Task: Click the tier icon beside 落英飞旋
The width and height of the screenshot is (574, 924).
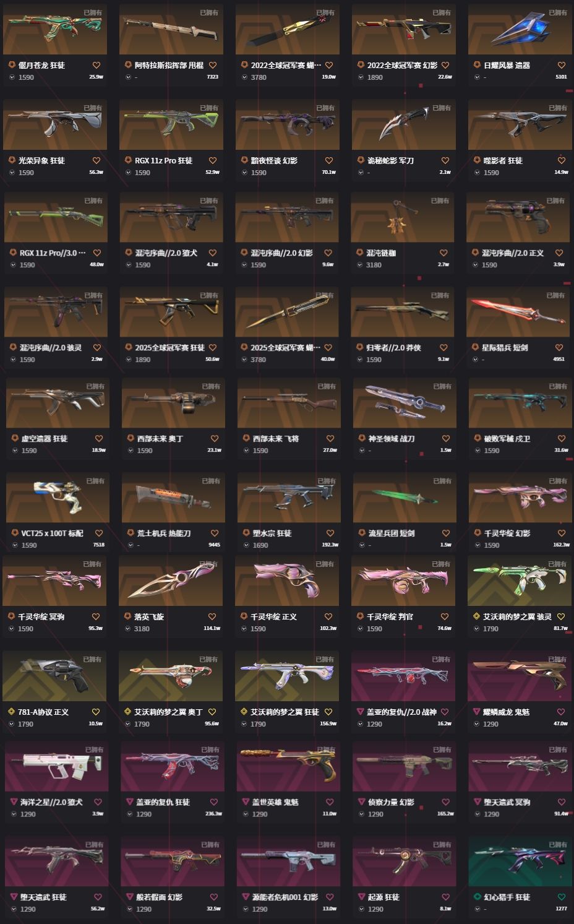Action: [x=128, y=616]
